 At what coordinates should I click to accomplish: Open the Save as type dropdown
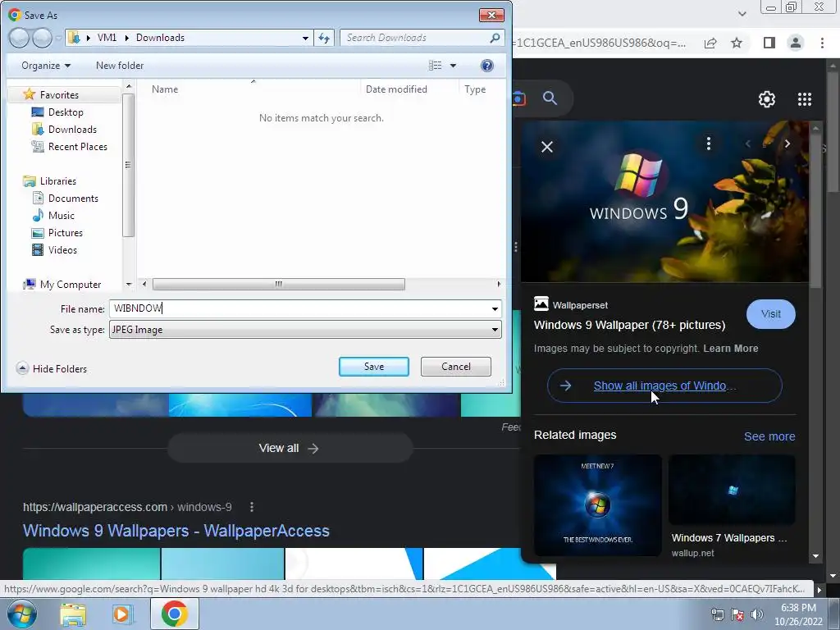click(x=495, y=330)
